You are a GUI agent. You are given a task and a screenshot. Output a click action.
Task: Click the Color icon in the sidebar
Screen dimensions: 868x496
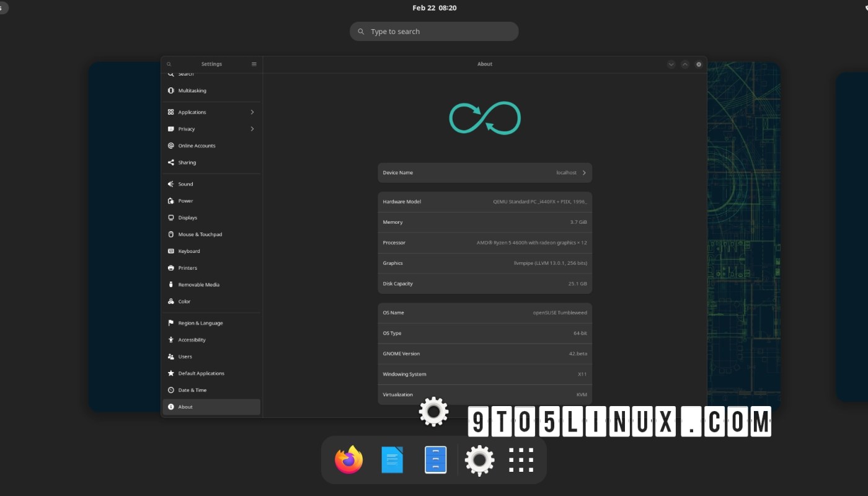click(171, 301)
